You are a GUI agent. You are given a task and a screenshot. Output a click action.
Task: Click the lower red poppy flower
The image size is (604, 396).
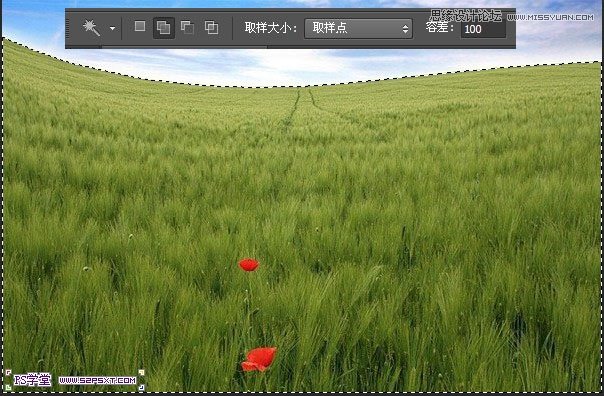(x=259, y=359)
